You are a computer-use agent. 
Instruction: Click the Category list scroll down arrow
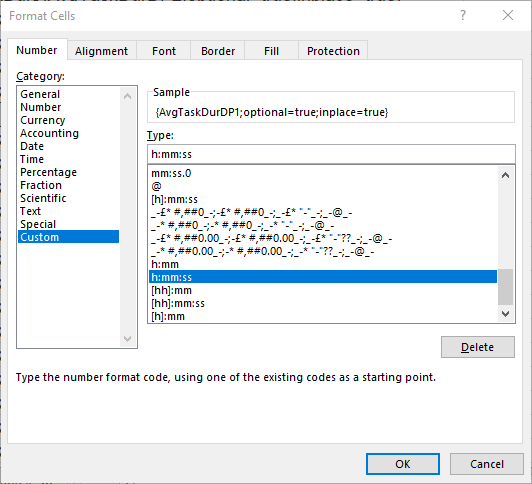click(x=128, y=338)
